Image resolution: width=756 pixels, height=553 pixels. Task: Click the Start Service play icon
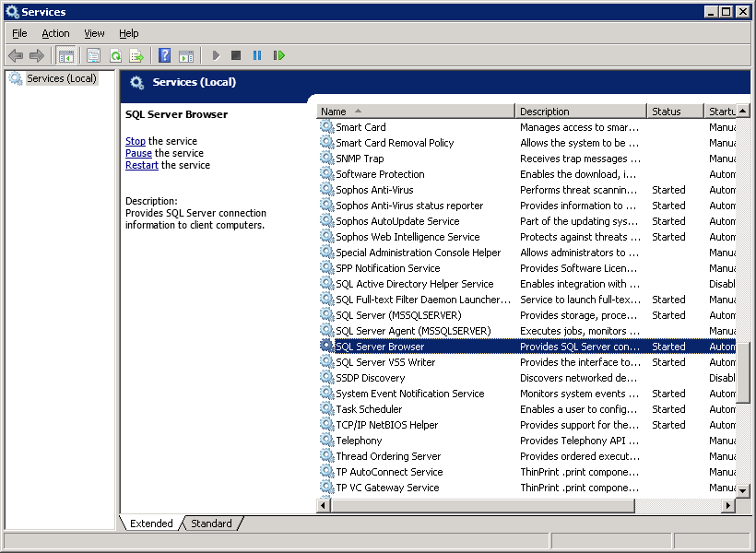[216, 56]
